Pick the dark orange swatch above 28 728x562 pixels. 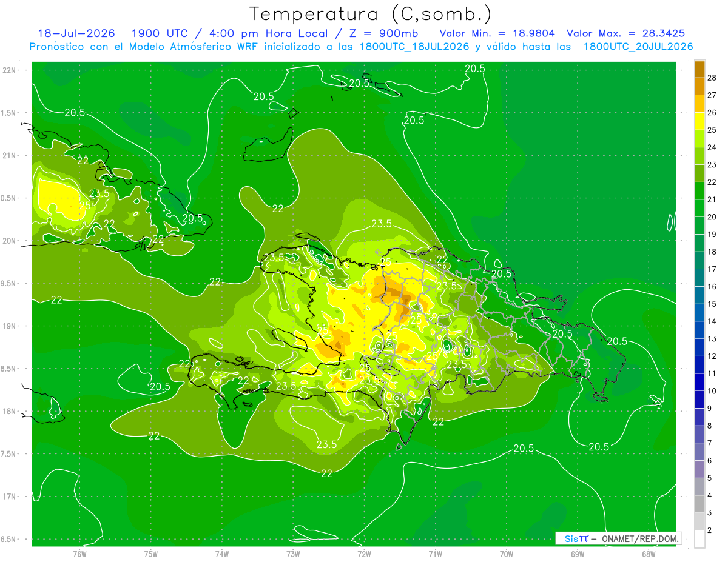click(699, 69)
